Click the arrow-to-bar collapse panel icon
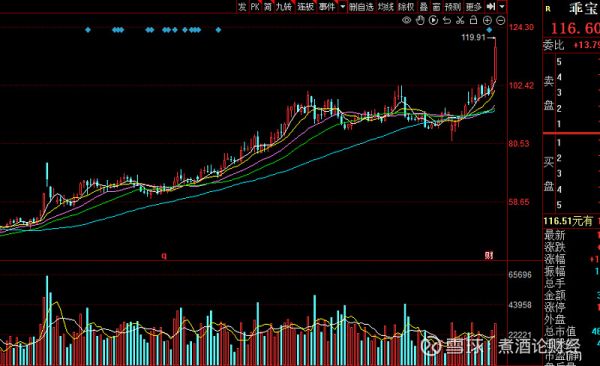This screenshot has height=366, width=600. 491,7
